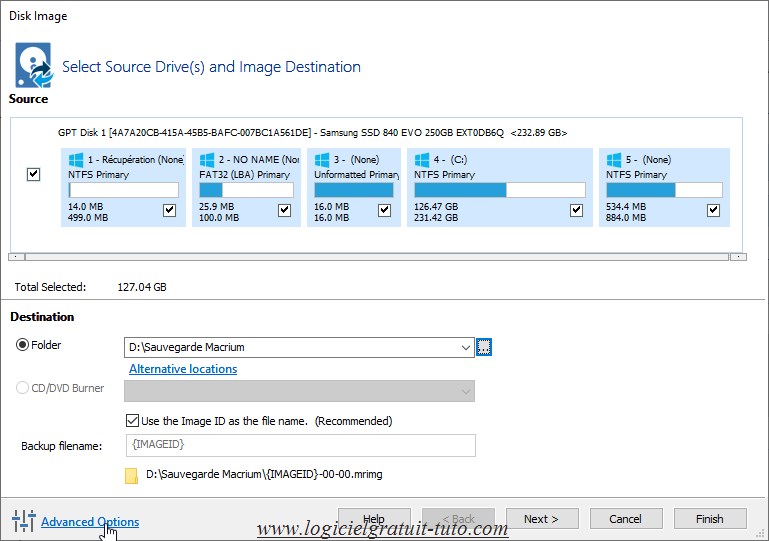
Task: Open Advanced Options link
Action: point(90,522)
